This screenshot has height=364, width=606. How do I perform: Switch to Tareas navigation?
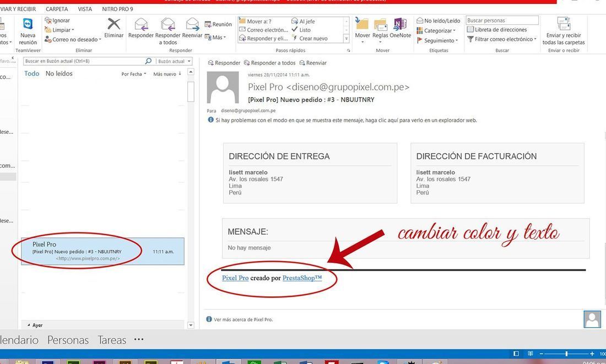pyautogui.click(x=112, y=340)
